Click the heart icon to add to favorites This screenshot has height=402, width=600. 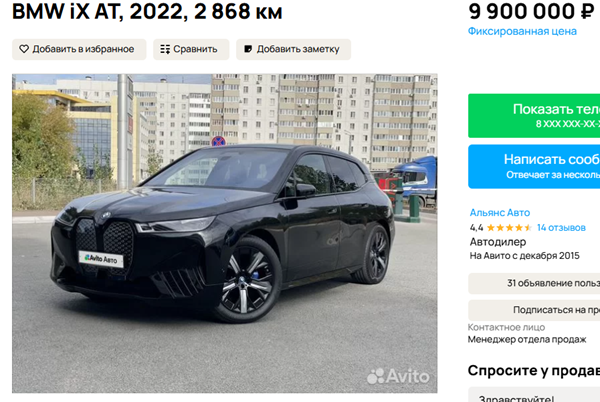pyautogui.click(x=24, y=49)
